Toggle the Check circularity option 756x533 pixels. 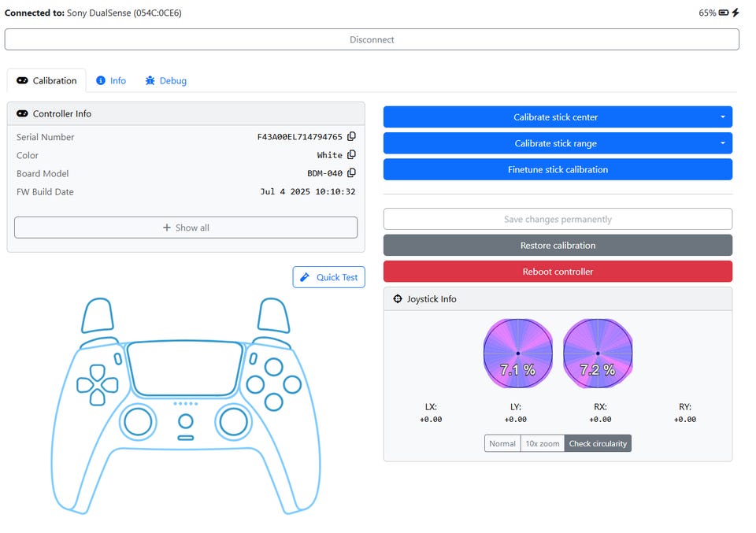click(598, 443)
